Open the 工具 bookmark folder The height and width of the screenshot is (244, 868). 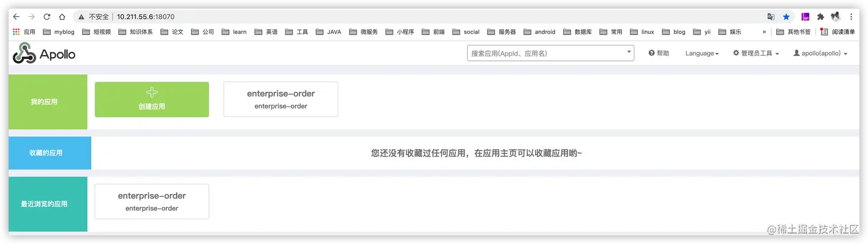(297, 32)
